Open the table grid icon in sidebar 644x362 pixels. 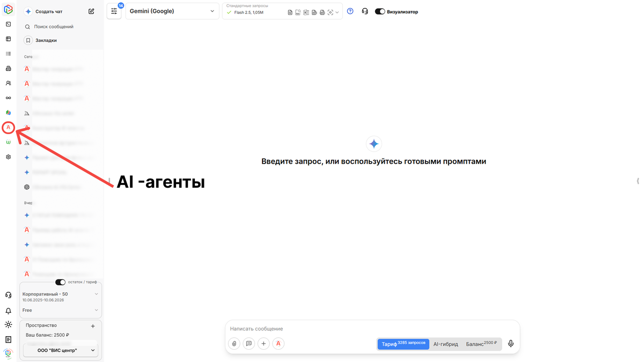(x=8, y=39)
